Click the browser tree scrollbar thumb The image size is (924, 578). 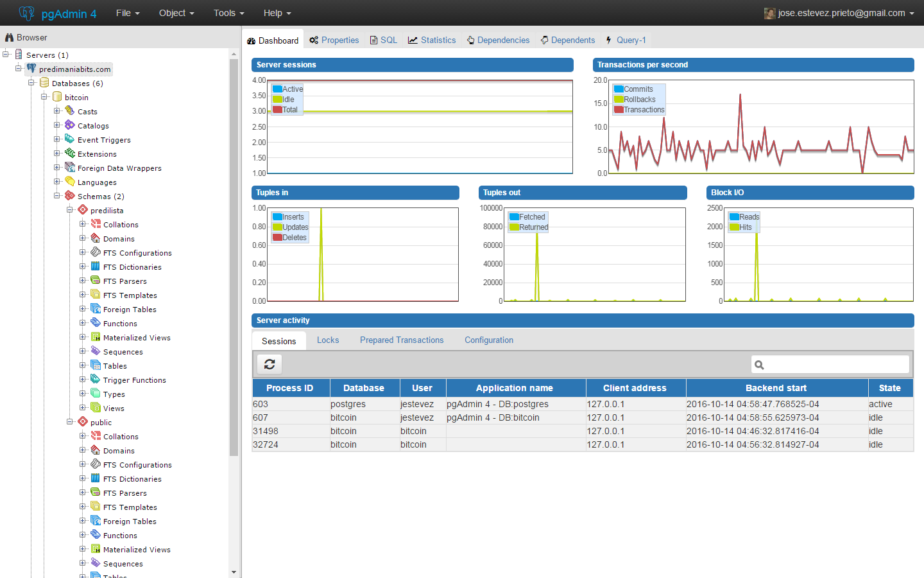(234, 258)
